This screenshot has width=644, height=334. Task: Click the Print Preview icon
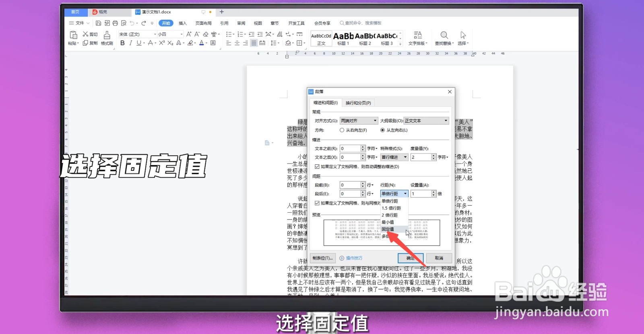pos(124,23)
